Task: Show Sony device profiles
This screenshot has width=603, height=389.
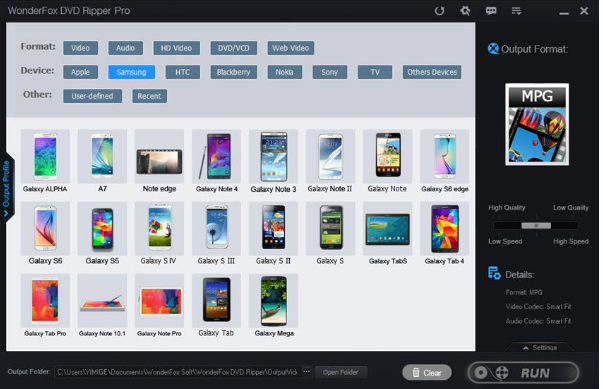Action: click(x=330, y=72)
